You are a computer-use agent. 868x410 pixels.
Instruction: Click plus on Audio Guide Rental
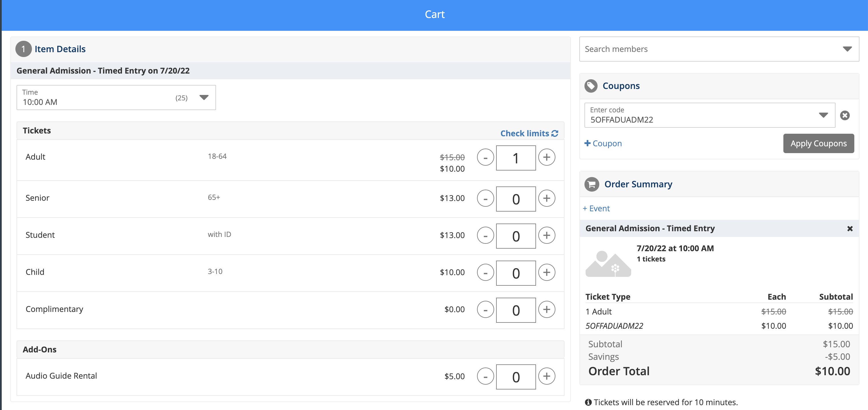pos(547,376)
